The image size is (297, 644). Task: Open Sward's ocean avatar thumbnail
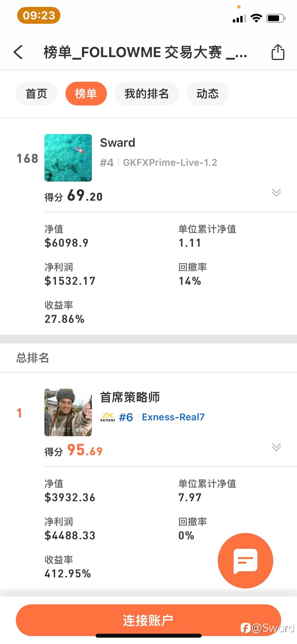68,158
